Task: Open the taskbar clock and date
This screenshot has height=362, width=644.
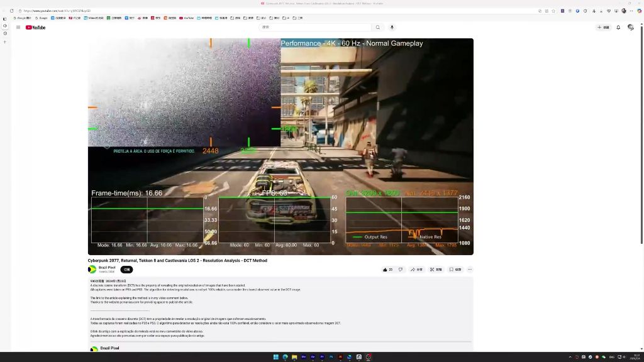Action: [x=635, y=357]
